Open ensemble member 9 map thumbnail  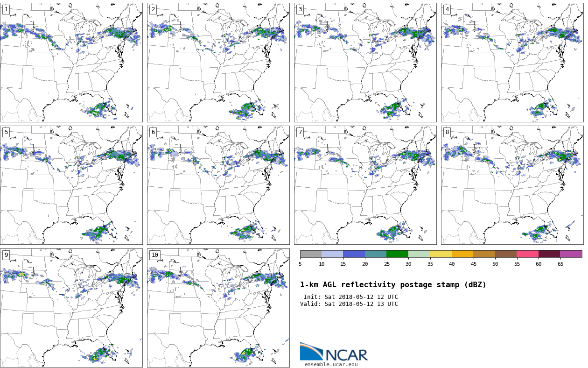(x=71, y=308)
